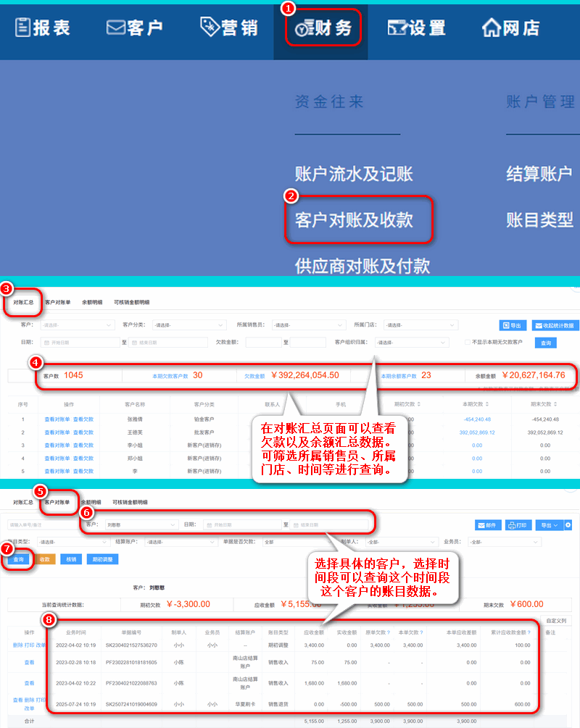Click 本期欠款 value 392,052,869.12 link
Image resolution: width=580 pixels, height=728 pixels.
pos(477,432)
